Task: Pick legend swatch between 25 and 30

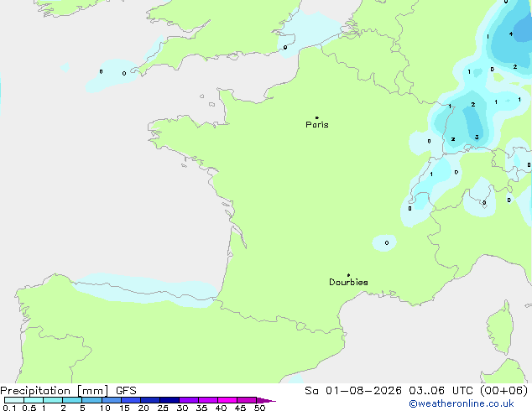Action: [170, 400]
